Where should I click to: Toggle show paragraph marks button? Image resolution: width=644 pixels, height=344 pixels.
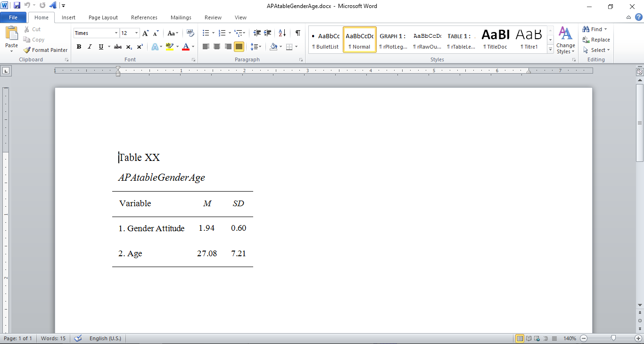pyautogui.click(x=297, y=33)
